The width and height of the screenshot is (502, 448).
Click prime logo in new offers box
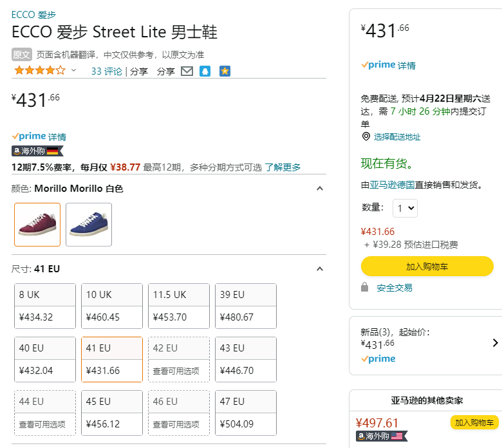tap(378, 359)
